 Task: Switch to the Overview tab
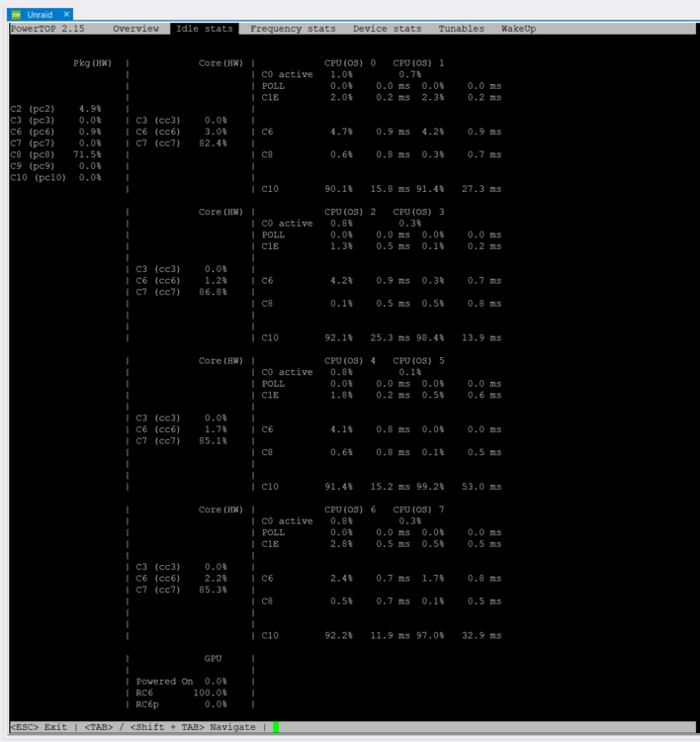[x=135, y=29]
